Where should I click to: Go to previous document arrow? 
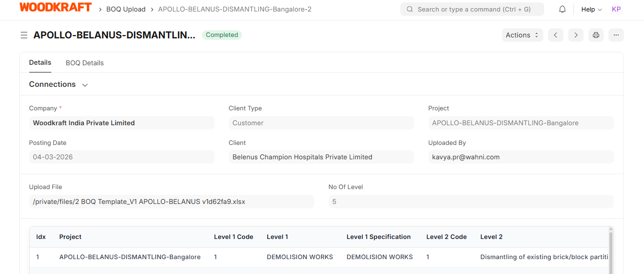tap(556, 35)
